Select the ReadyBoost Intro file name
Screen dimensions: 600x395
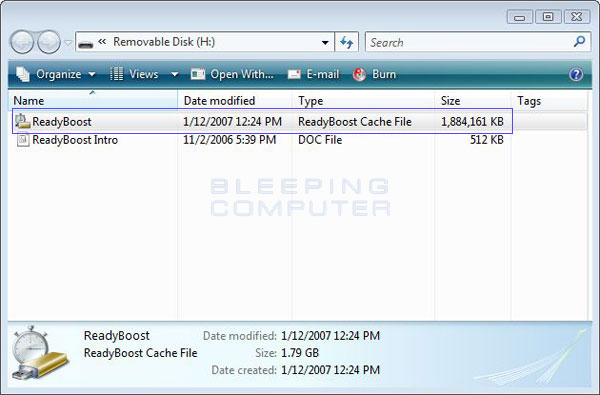(x=75, y=140)
